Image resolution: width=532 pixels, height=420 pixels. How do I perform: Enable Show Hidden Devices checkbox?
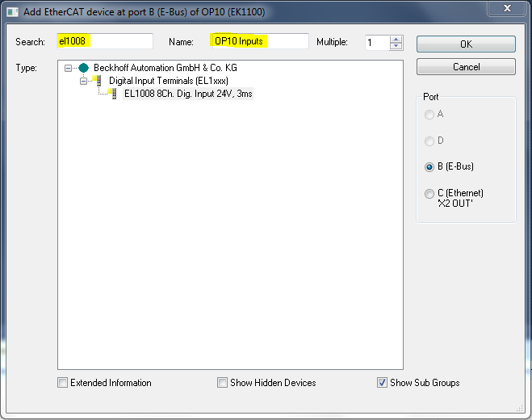pyautogui.click(x=222, y=383)
